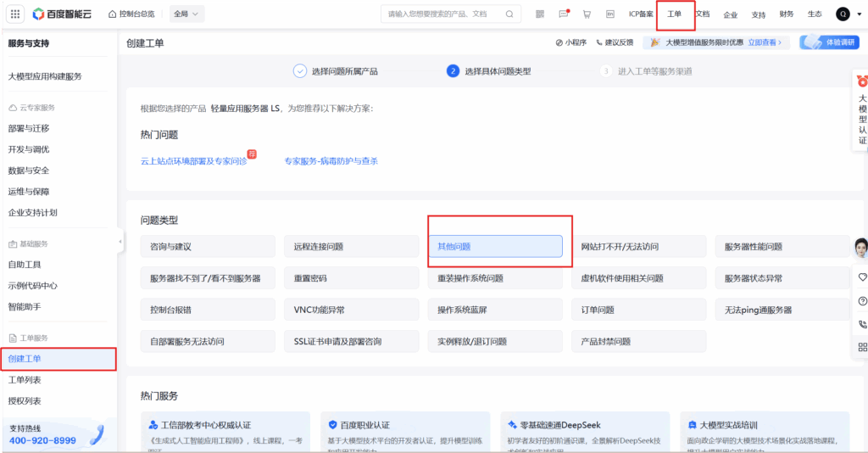
Task: Click the question-mark help icon
Action: click(862, 301)
